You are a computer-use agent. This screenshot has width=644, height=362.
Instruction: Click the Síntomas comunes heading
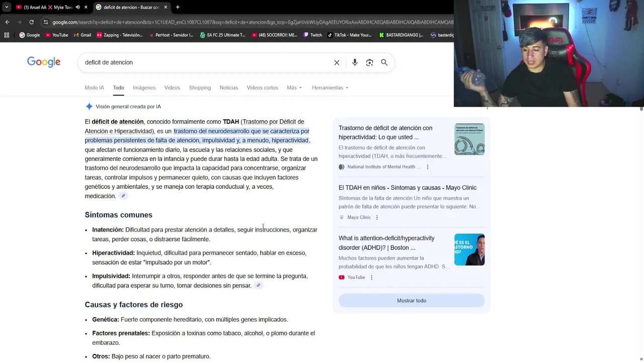point(119,215)
